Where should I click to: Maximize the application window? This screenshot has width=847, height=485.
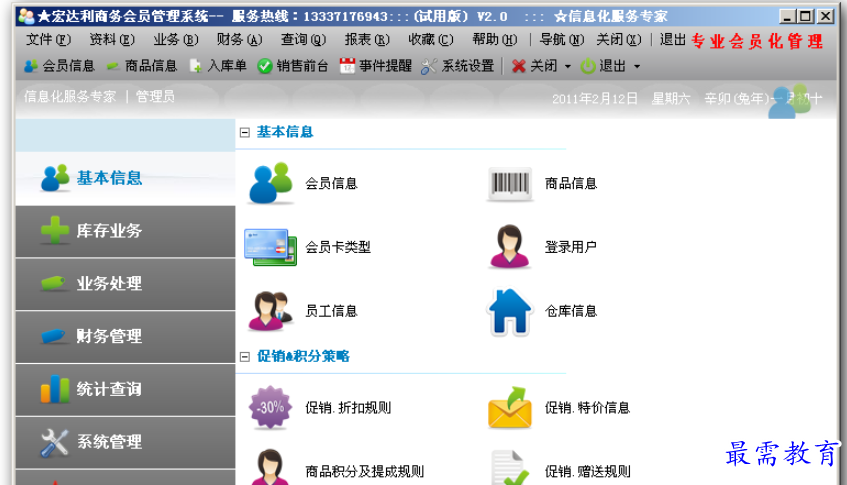(x=805, y=16)
